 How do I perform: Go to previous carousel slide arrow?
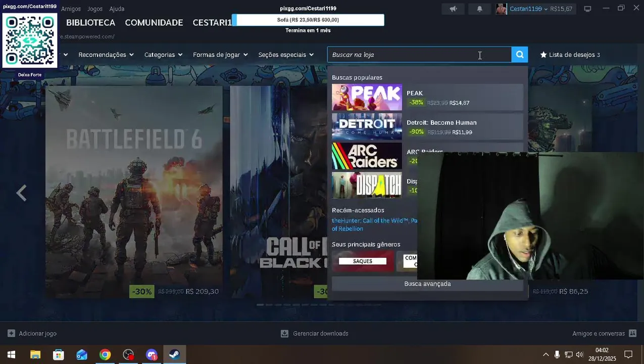[21, 193]
